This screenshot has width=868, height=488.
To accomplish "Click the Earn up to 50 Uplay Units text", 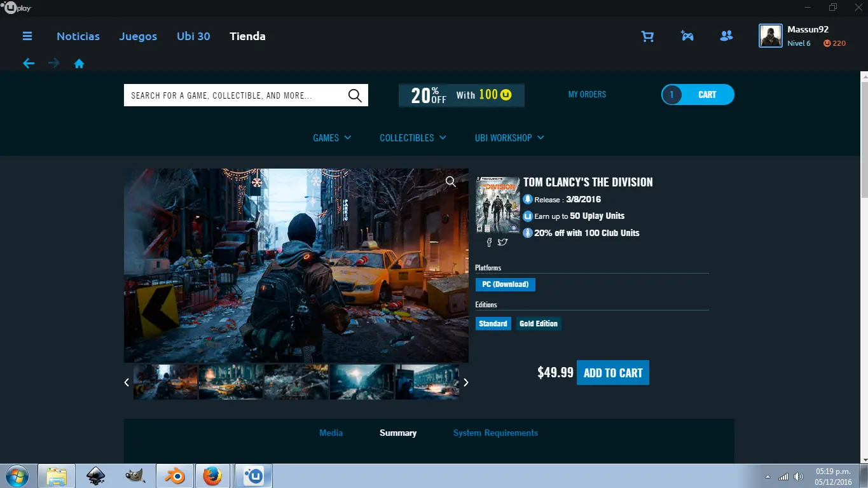I will coord(579,216).
